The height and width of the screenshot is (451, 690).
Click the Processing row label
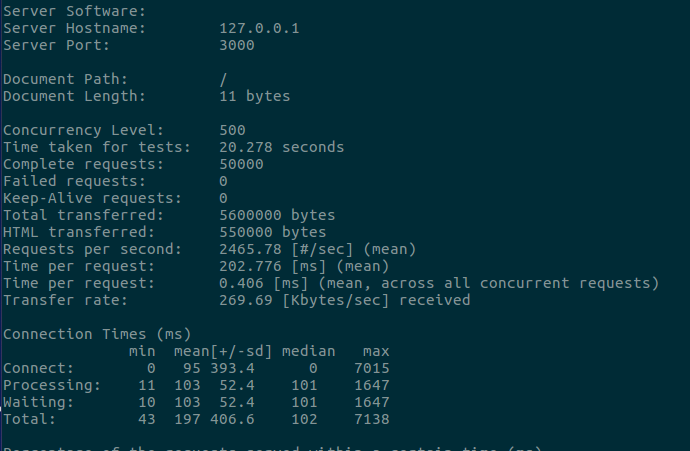pos(52,386)
